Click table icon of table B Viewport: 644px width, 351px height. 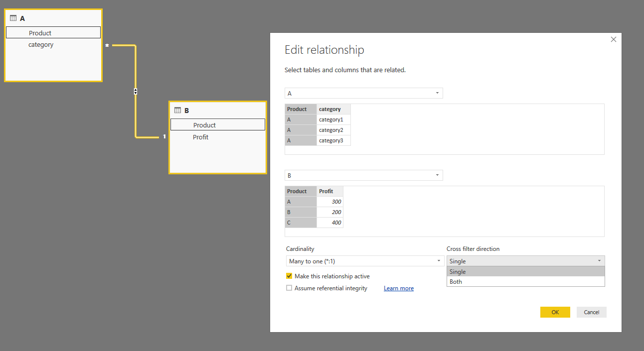[178, 111]
